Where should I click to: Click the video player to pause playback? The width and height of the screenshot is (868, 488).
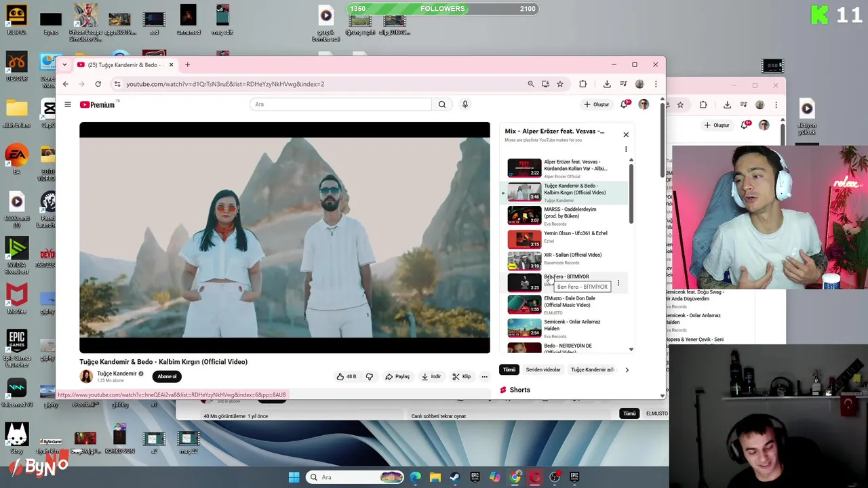click(285, 237)
